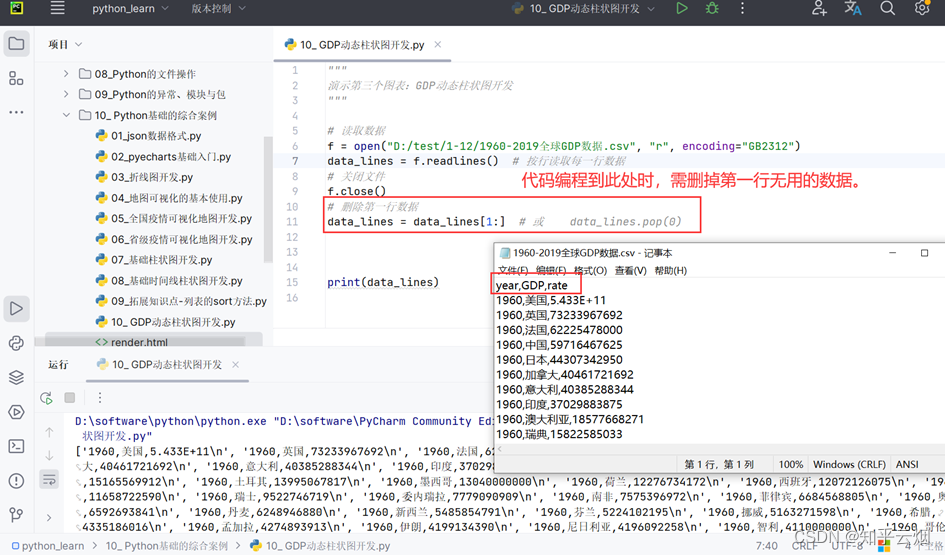Click the down arrow in Run output gutter

(x=49, y=456)
